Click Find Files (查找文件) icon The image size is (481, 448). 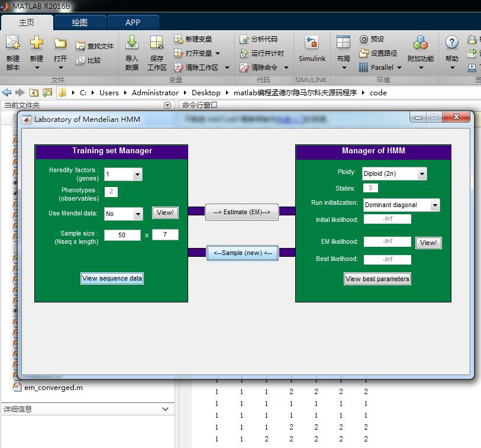pyautogui.click(x=80, y=46)
